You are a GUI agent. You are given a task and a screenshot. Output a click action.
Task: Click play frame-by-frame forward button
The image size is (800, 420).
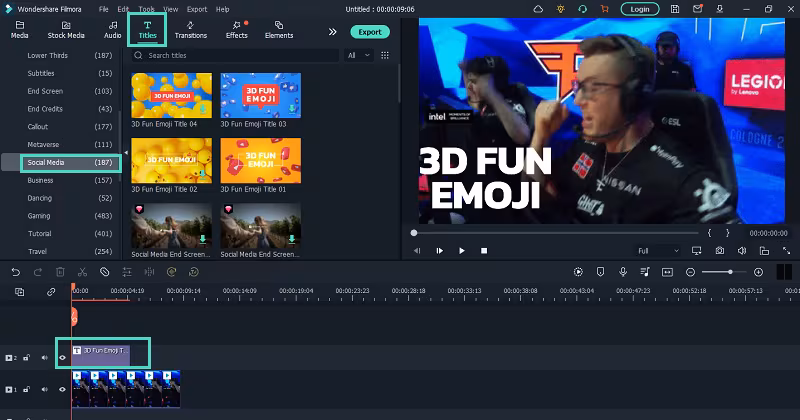coord(439,251)
